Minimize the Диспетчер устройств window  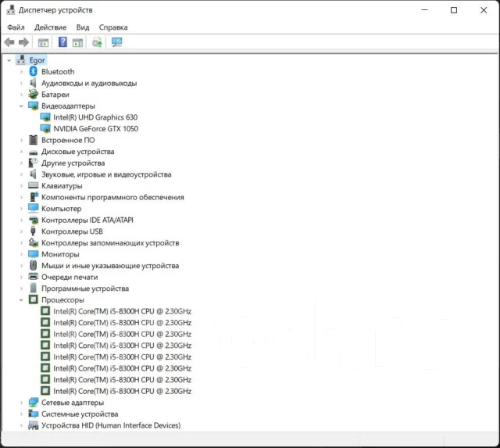point(424,10)
